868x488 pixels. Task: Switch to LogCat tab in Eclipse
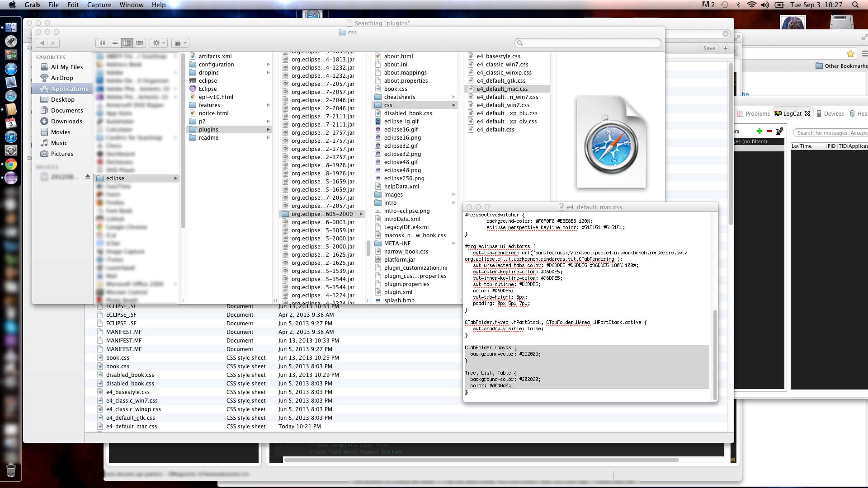[x=792, y=114]
